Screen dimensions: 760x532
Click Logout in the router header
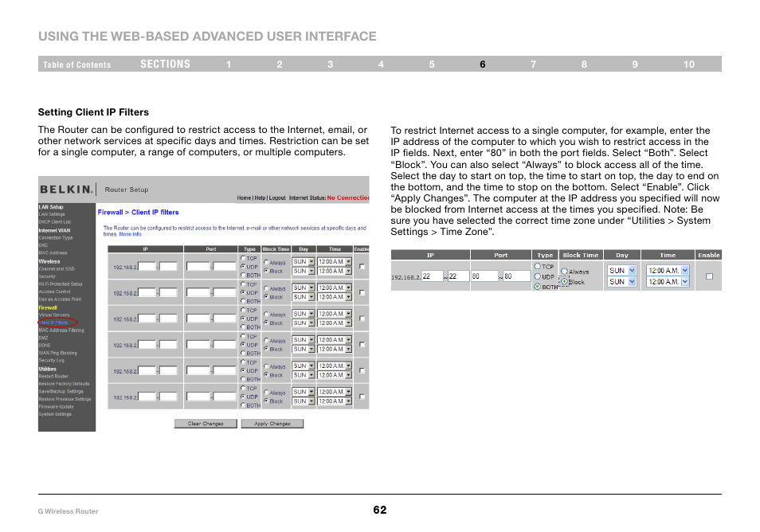tap(277, 198)
